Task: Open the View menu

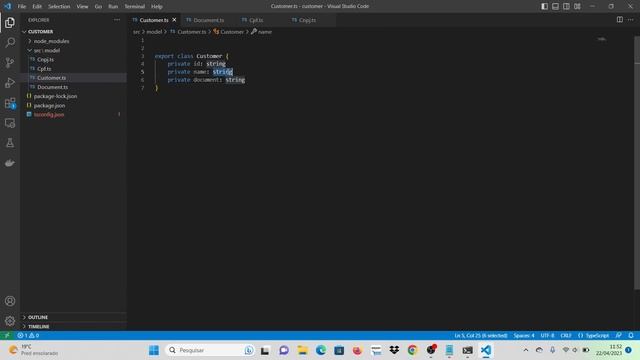Action: point(82,7)
